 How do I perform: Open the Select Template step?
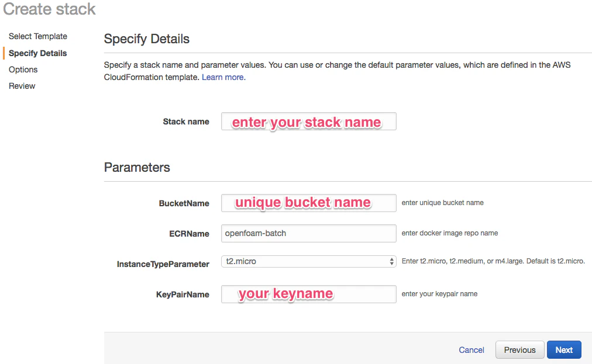coord(38,36)
